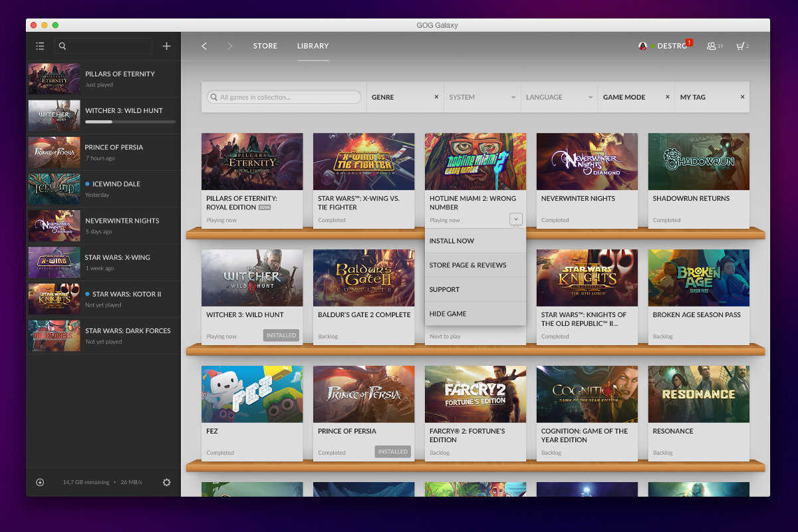Collapse the Hotline Miami 2 dropdown arrow
This screenshot has height=532, width=798.
coord(516,219)
